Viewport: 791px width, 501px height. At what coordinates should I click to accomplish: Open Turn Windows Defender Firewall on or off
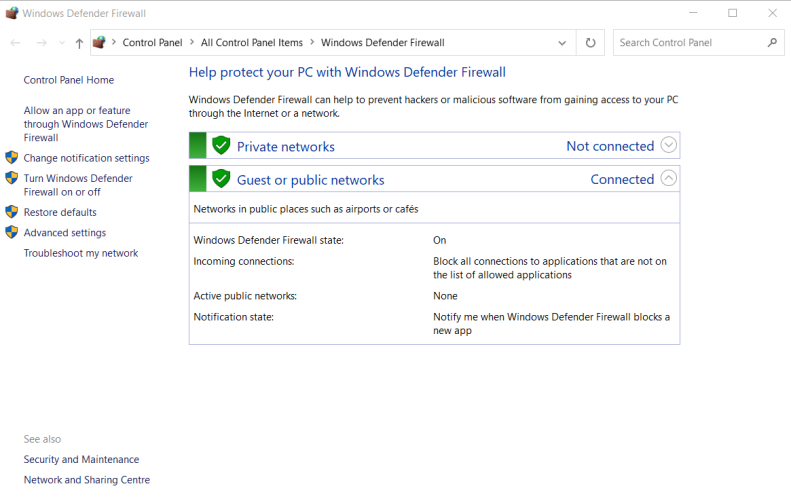click(x=78, y=185)
